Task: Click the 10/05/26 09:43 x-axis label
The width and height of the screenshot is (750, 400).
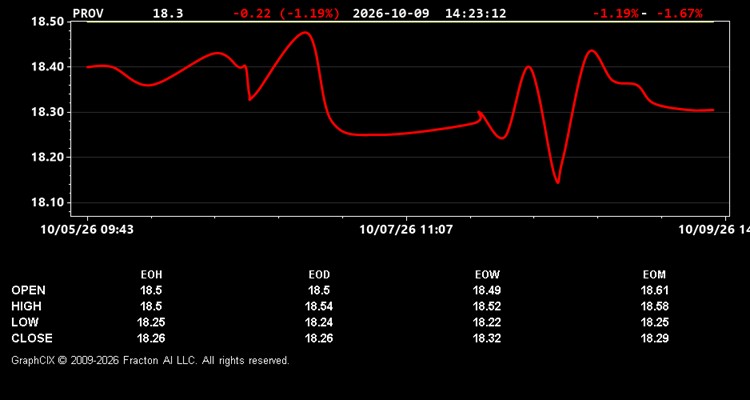Action: click(x=87, y=230)
